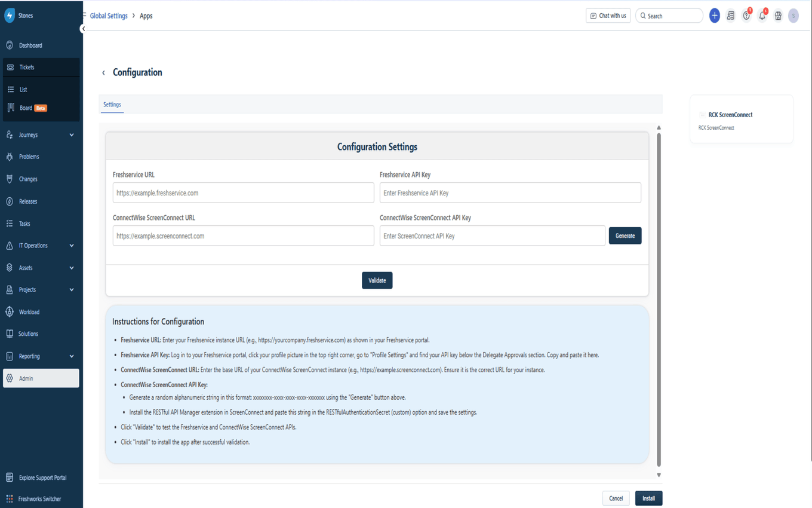Open Solutions via its book icon
The image size is (812, 508).
pos(10,334)
